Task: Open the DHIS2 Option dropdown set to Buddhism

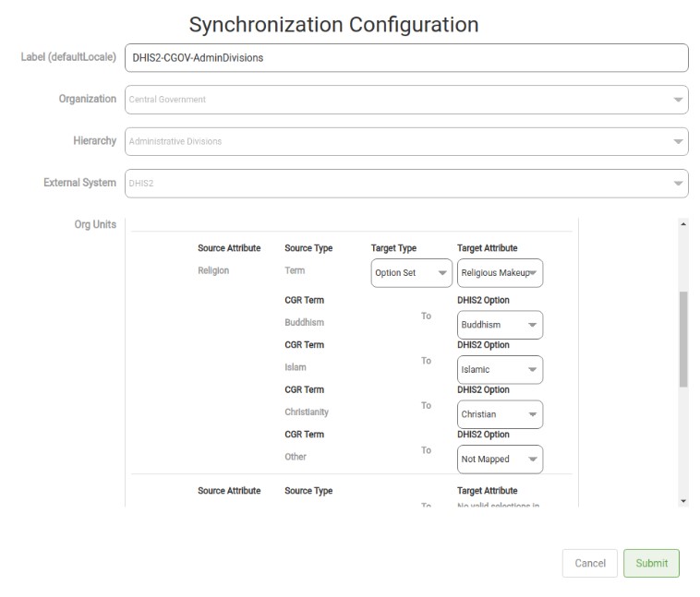Action: 500,325
